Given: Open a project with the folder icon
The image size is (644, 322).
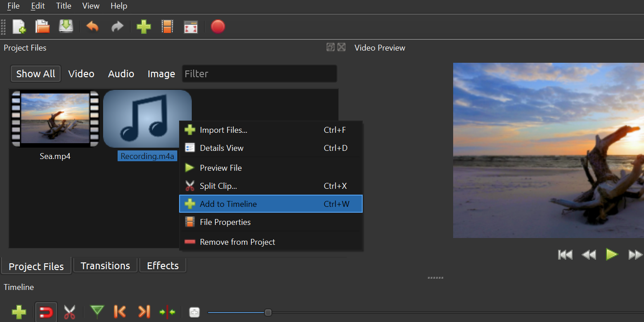Looking at the screenshot, I should [x=43, y=27].
